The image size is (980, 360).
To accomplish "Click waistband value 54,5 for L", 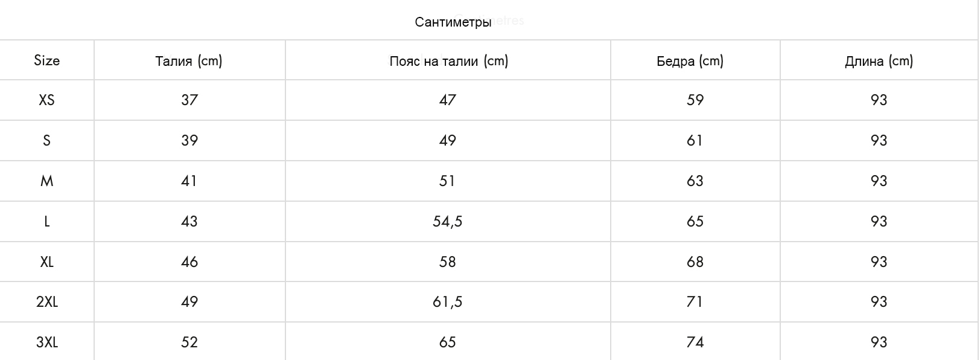I will tap(447, 222).
